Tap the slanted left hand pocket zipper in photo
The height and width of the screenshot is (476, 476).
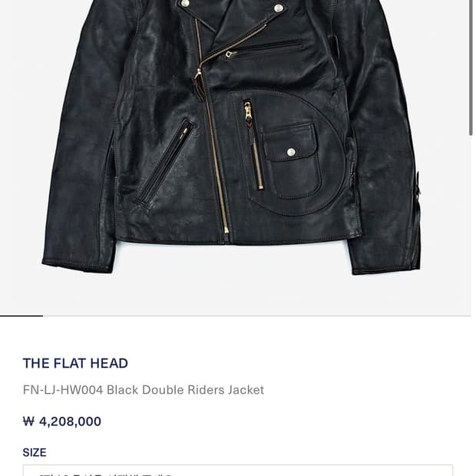pos(166,164)
